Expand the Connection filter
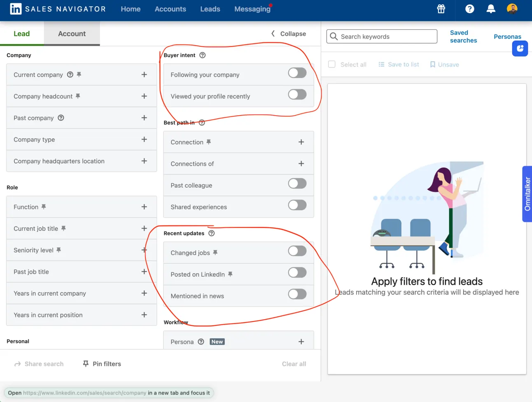The width and height of the screenshot is (532, 402). (301, 142)
